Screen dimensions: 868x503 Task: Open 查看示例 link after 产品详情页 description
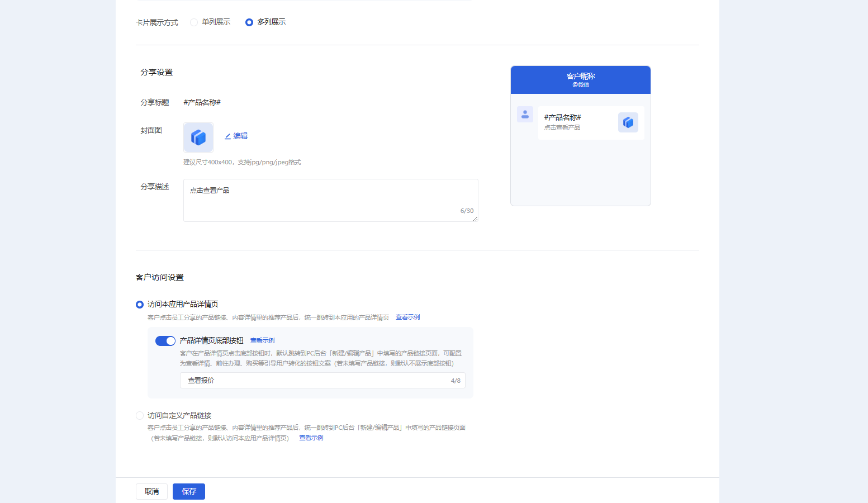click(408, 317)
